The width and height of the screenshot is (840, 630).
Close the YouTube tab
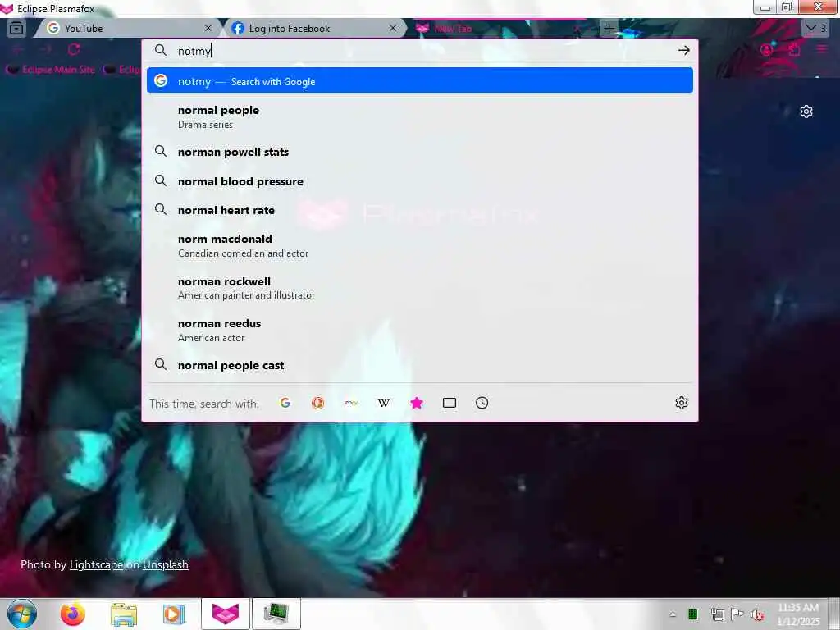tap(208, 28)
